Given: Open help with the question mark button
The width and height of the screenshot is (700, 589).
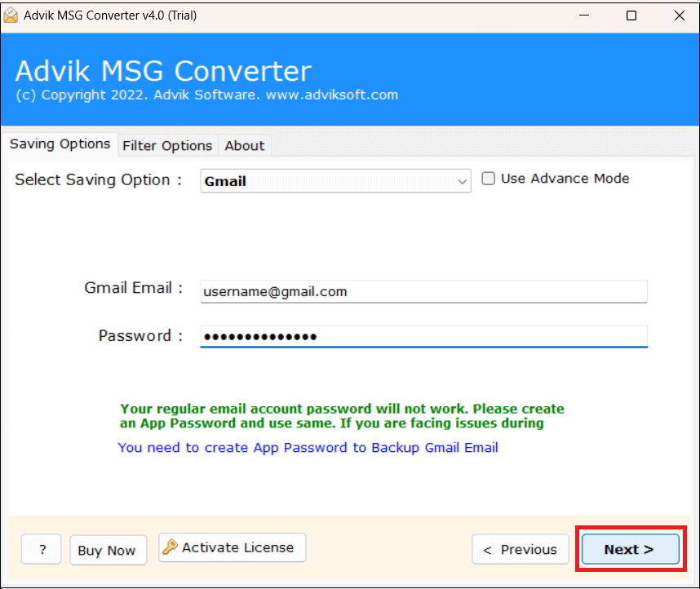Looking at the screenshot, I should (x=42, y=549).
